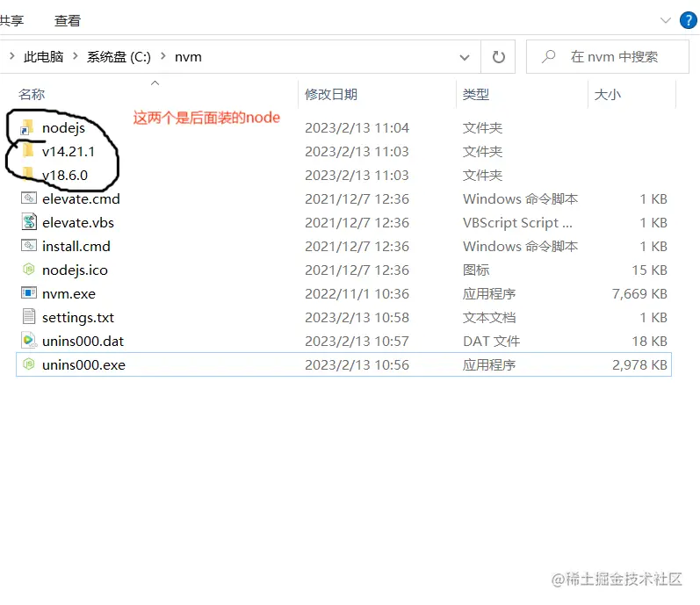This screenshot has width=700, height=605.
Task: Click the 2023/2/13 11:04 date cell
Action: tap(357, 128)
